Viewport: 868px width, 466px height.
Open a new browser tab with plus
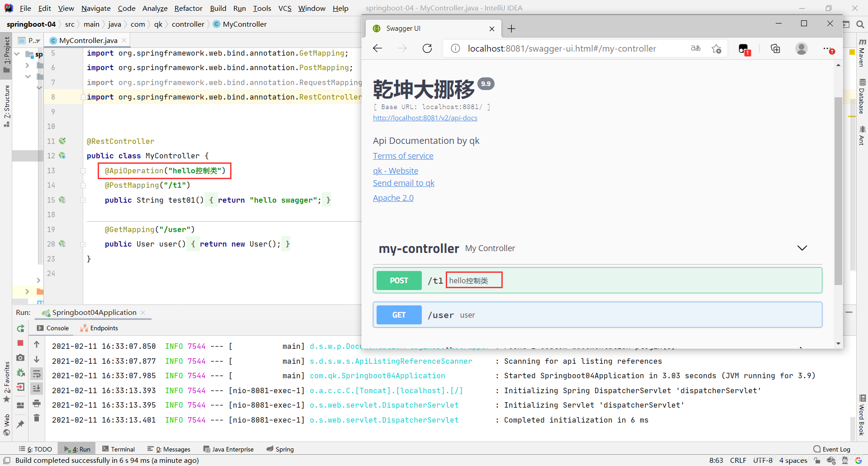click(x=511, y=29)
